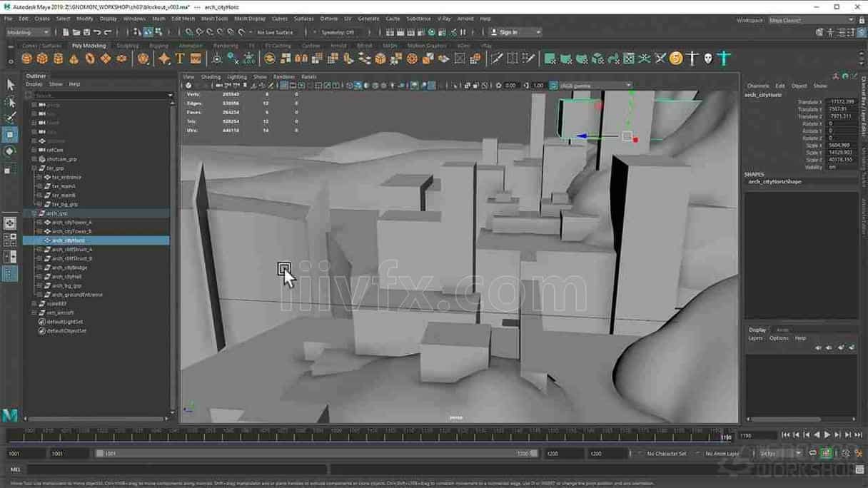Image resolution: width=868 pixels, height=488 pixels.
Task: Click the New Scene icon
Action: [x=66, y=32]
